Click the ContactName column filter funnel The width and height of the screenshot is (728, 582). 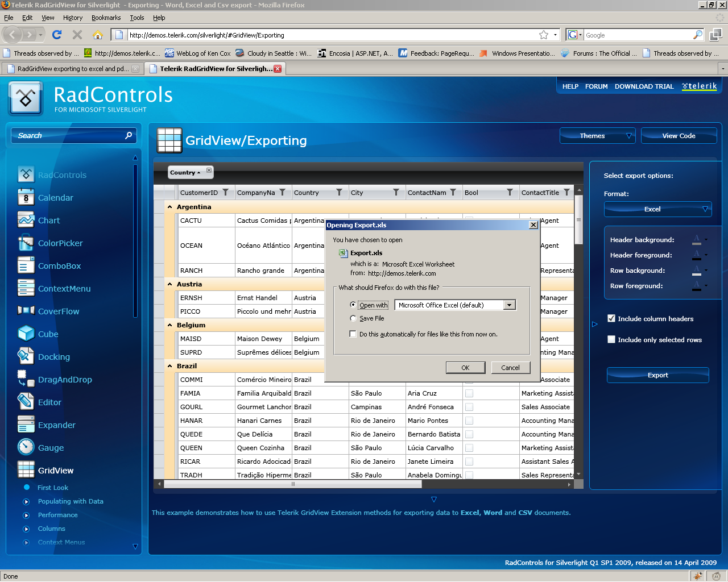click(x=453, y=192)
